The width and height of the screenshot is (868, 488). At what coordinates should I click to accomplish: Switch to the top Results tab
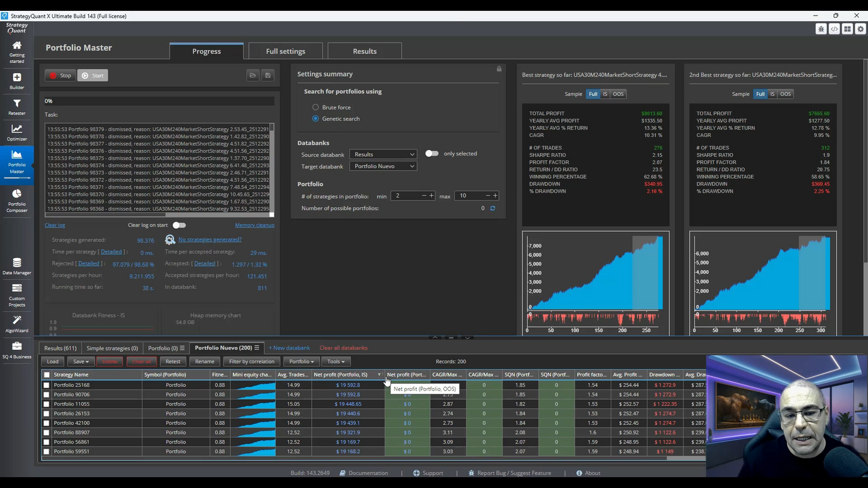pos(365,51)
